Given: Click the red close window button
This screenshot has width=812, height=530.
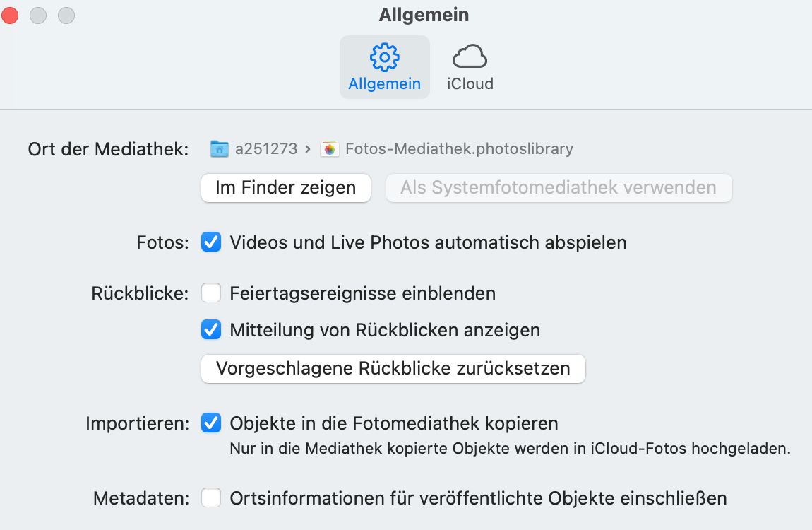Looking at the screenshot, I should click(x=10, y=15).
